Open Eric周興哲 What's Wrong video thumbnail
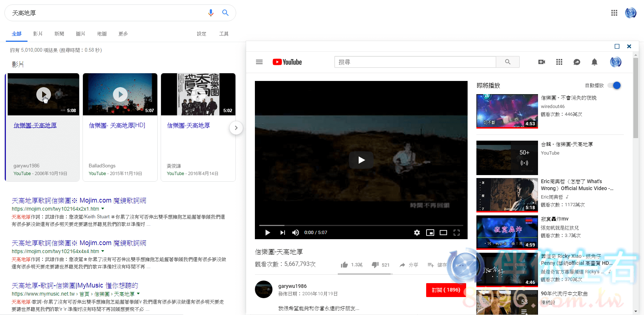644x315 pixels. tap(507, 195)
